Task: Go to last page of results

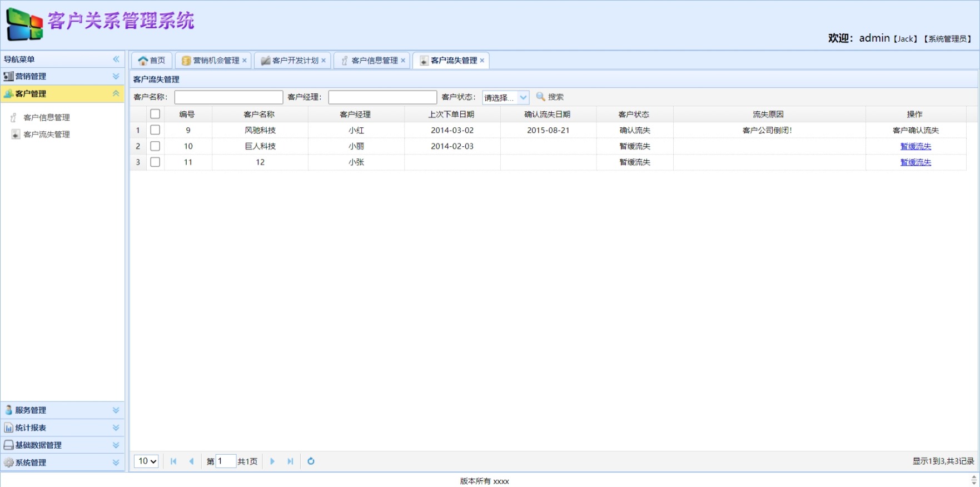Action: 290,461
